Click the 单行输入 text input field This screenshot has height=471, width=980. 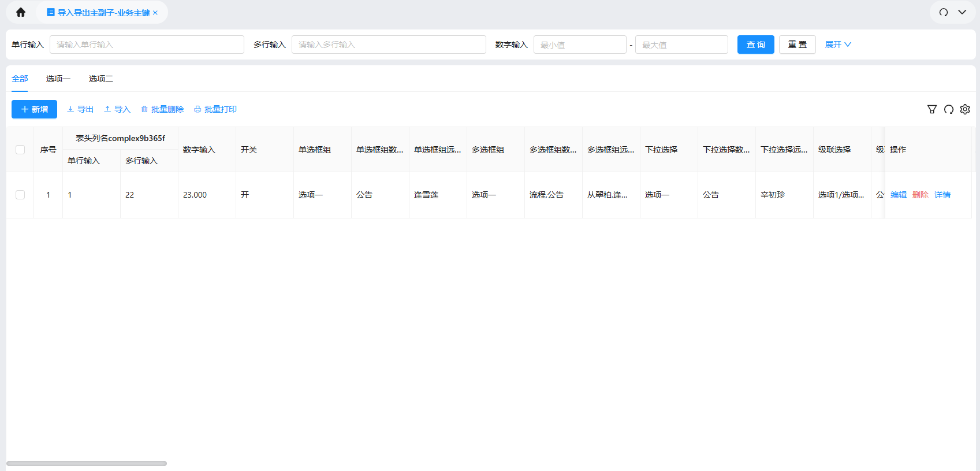click(147, 44)
